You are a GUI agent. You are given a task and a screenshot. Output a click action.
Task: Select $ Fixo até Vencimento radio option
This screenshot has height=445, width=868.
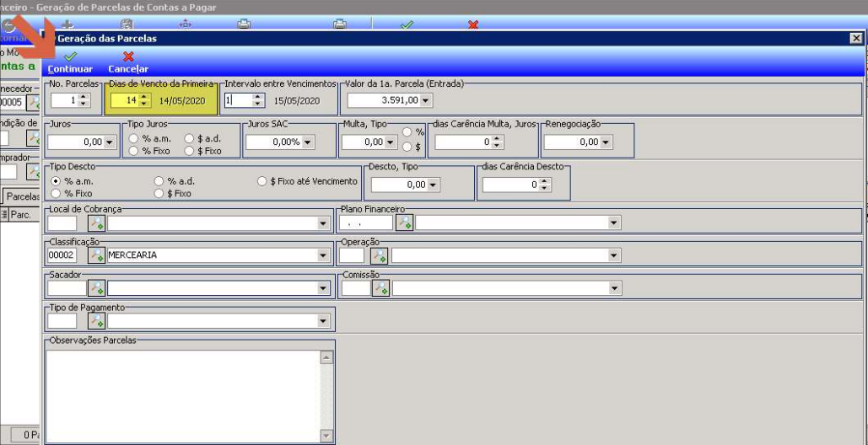(262, 180)
